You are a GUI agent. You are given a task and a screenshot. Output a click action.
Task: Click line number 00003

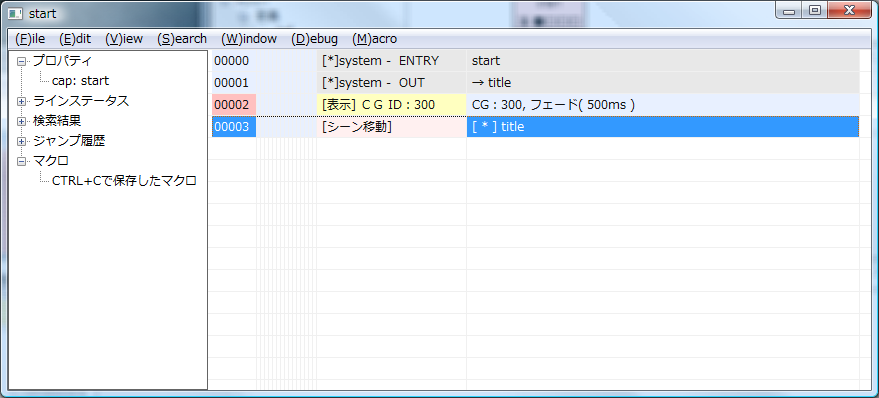point(234,126)
